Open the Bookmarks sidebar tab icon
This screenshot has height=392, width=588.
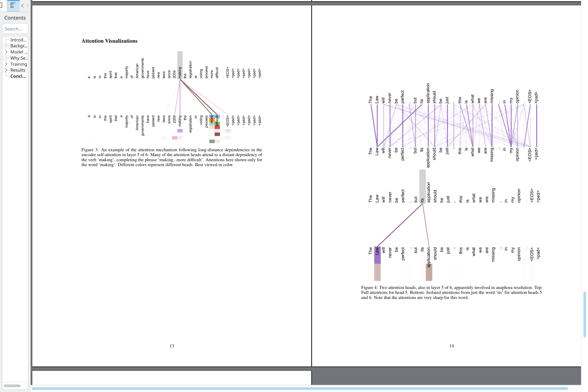click(1, 5)
